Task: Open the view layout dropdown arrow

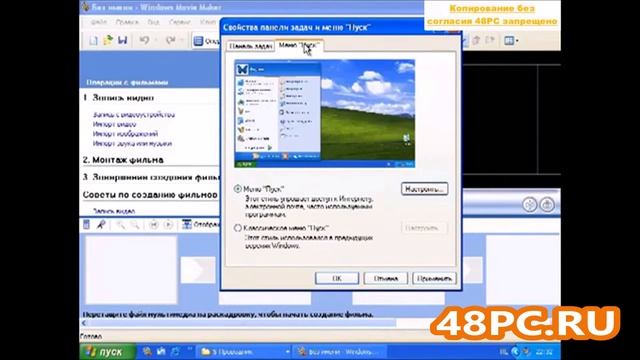Action: coord(517,40)
